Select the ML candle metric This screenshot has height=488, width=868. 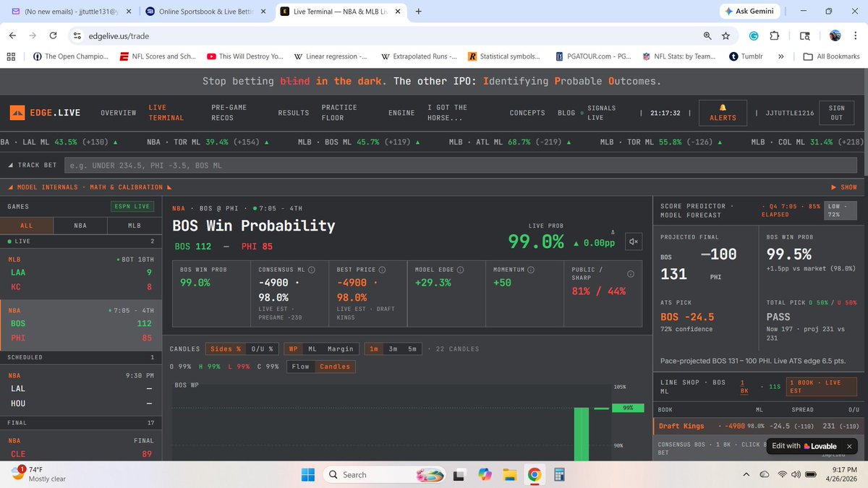point(312,348)
